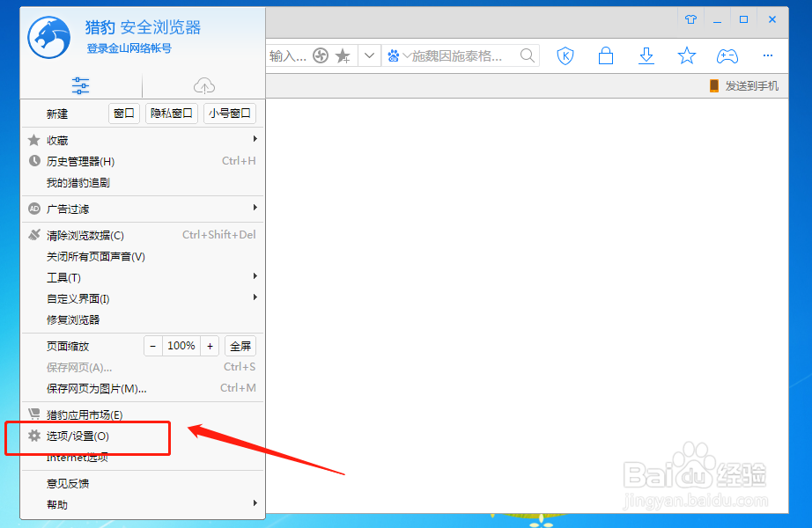This screenshot has height=528, width=812.
Task: Select 保存网页为图片(M)... entry
Action: 143,388
